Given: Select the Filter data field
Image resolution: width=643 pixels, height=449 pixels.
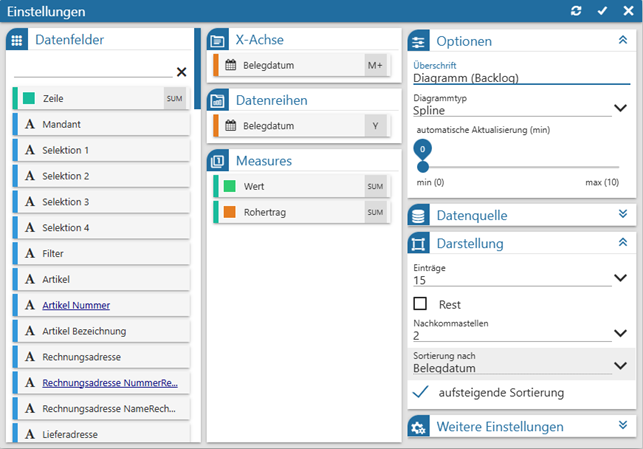Looking at the screenshot, I should (x=53, y=253).
